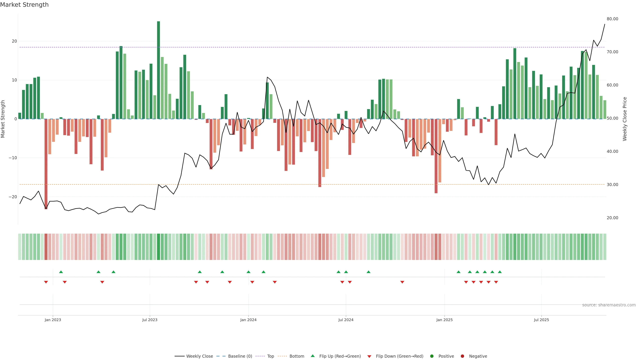Click the first green flip-up marker after Jan 2023
This screenshot has width=644, height=362.
(61, 272)
